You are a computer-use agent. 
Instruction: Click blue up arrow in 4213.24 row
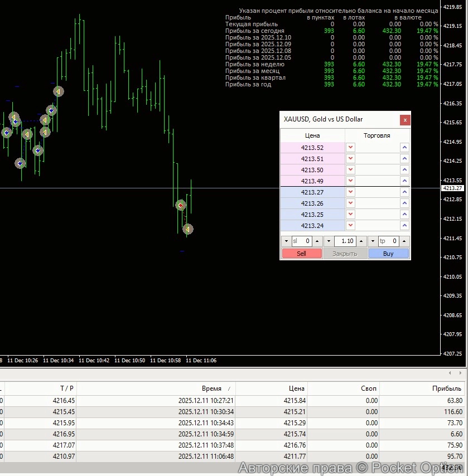[x=404, y=226]
